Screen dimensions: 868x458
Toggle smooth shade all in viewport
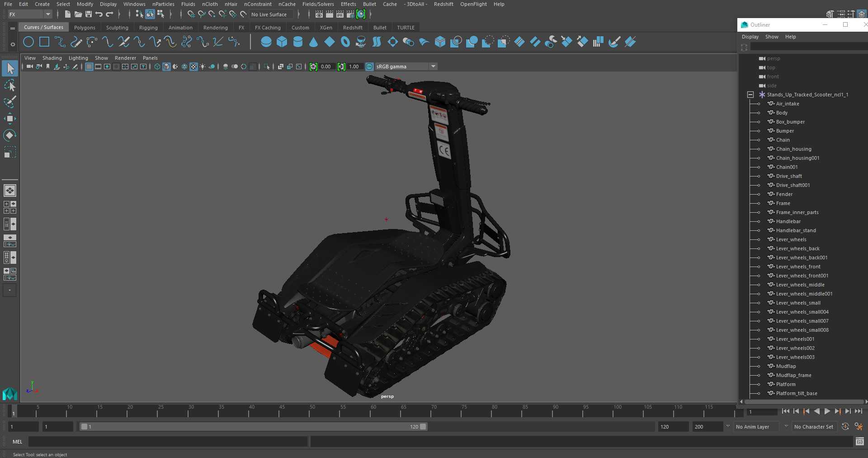[166, 67]
